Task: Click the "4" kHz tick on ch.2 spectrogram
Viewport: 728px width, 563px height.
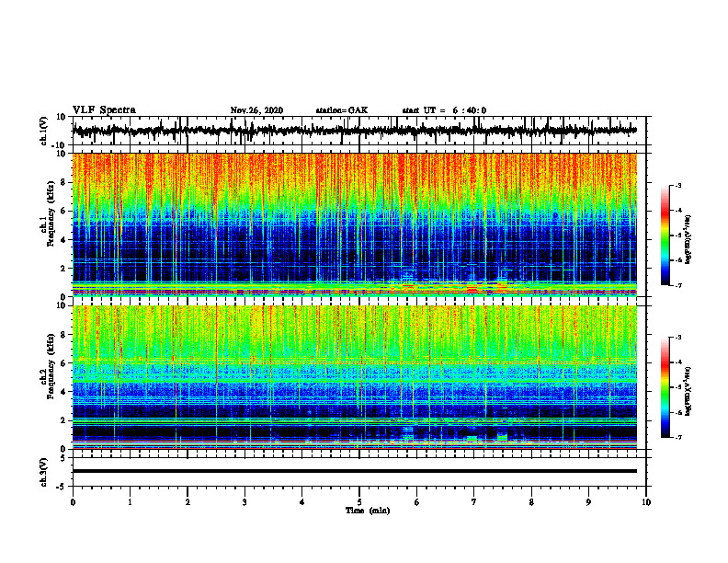Action: coord(64,393)
